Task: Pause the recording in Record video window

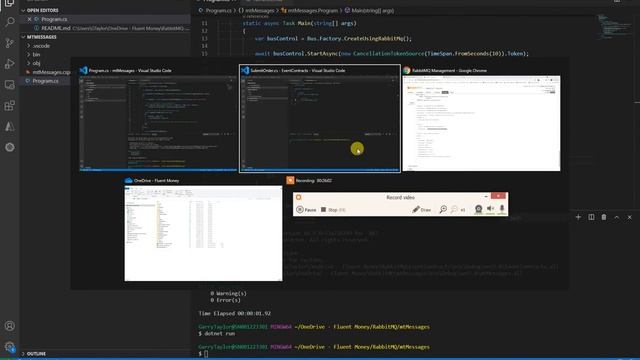Action: [x=306, y=209]
